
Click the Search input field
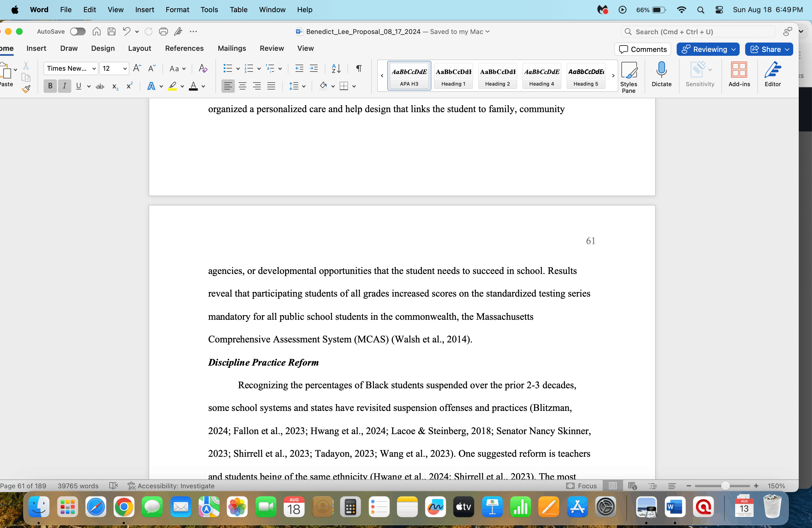(698, 32)
